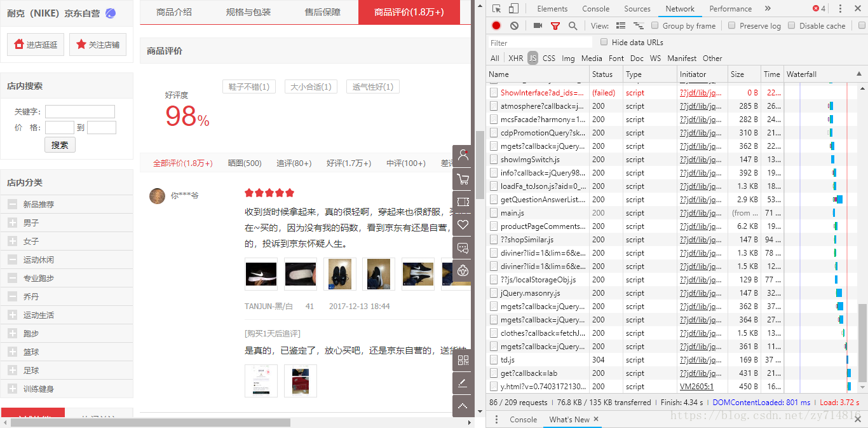Check Hide data URLs option
Viewport: 868px width, 428px height.
click(604, 42)
